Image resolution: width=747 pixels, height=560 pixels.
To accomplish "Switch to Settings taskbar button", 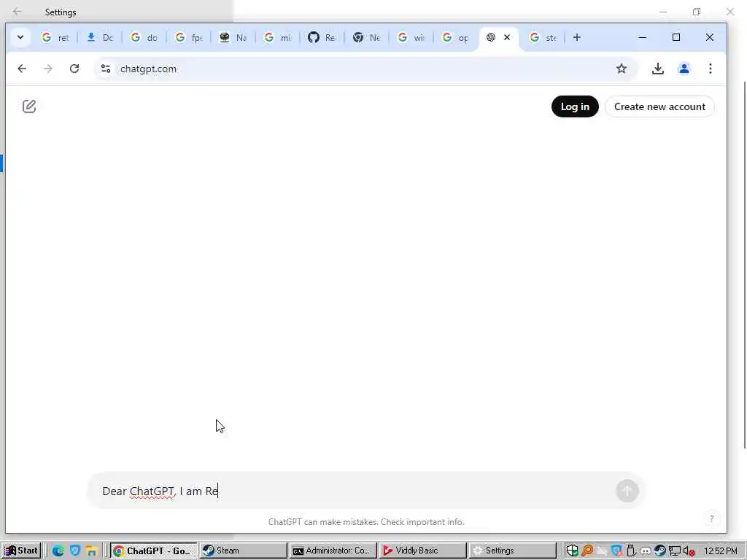I will coord(511,551).
